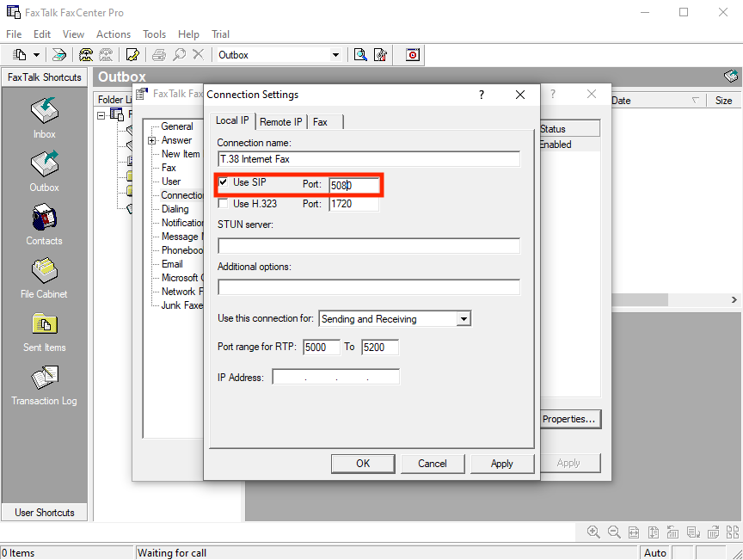Click the zoom in icon in viewer toolbar
Image resolution: width=743 pixels, height=560 pixels.
pyautogui.click(x=593, y=532)
